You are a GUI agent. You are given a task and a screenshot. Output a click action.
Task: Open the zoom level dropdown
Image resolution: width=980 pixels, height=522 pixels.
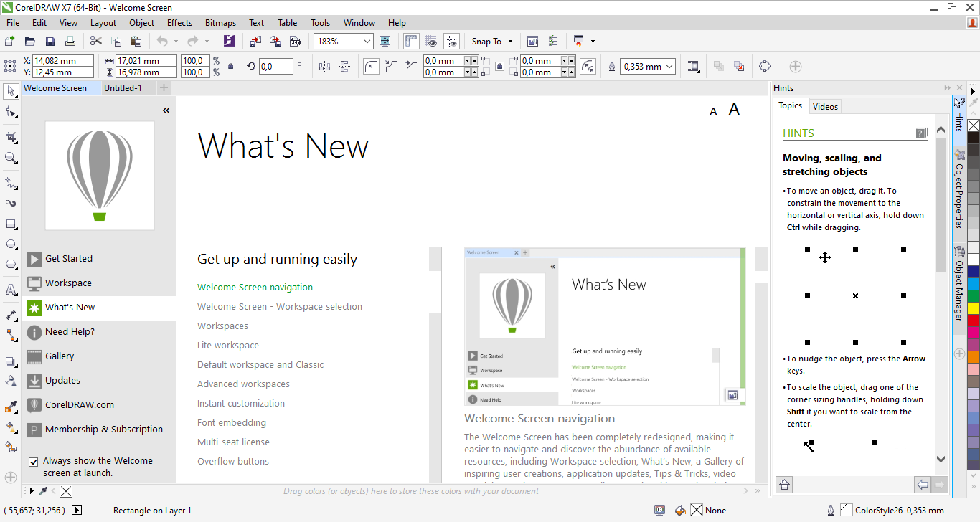pos(367,42)
